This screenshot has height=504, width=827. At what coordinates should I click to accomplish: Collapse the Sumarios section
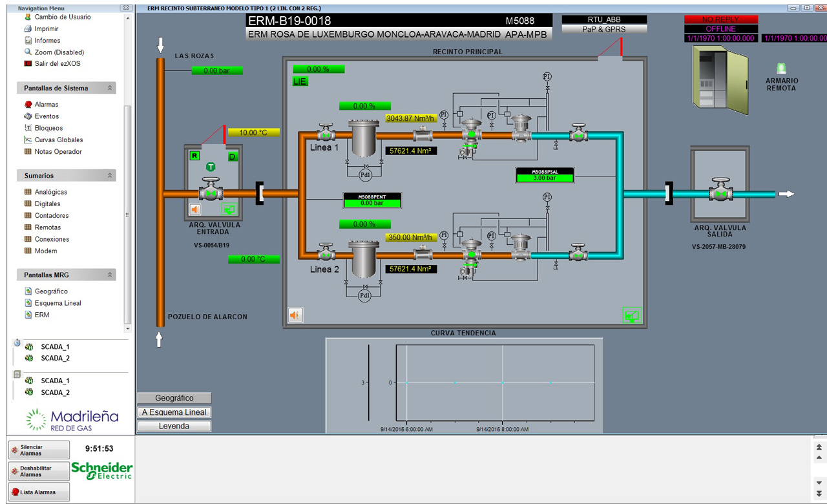(x=110, y=176)
